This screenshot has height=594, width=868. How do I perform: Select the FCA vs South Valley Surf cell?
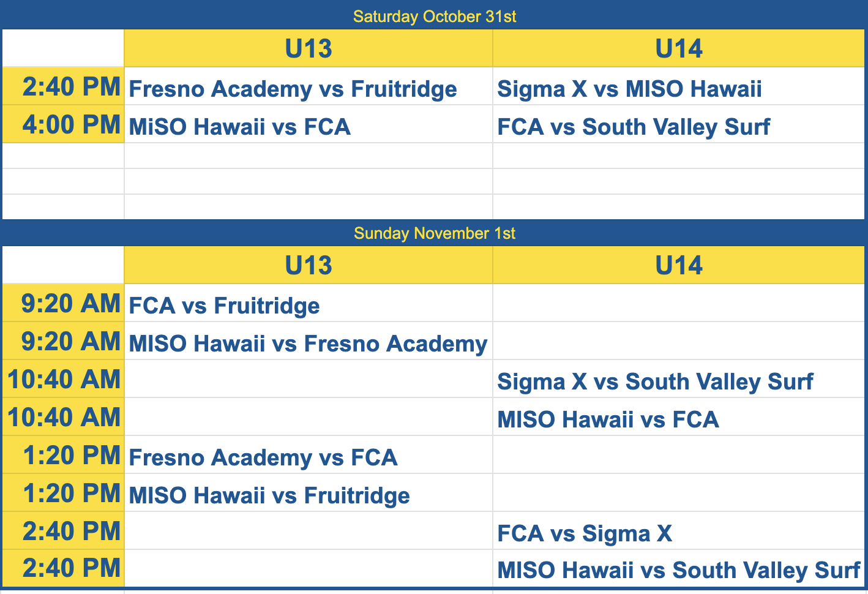(x=679, y=124)
